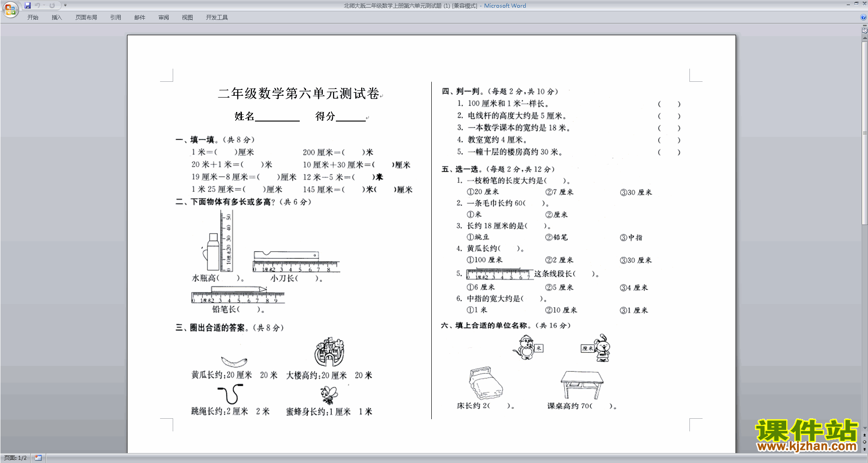The image size is (868, 463).
Task: Click the blue Help question mark icon
Action: pos(863,18)
